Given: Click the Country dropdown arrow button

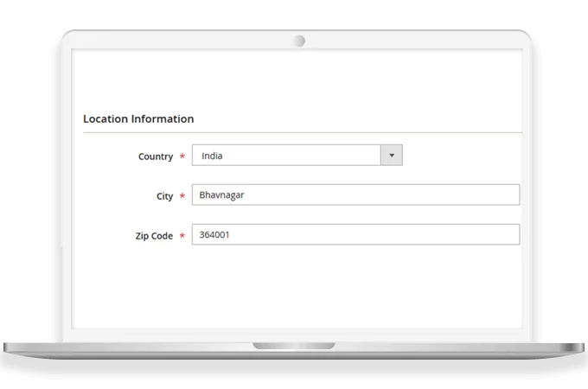Looking at the screenshot, I should point(392,155).
